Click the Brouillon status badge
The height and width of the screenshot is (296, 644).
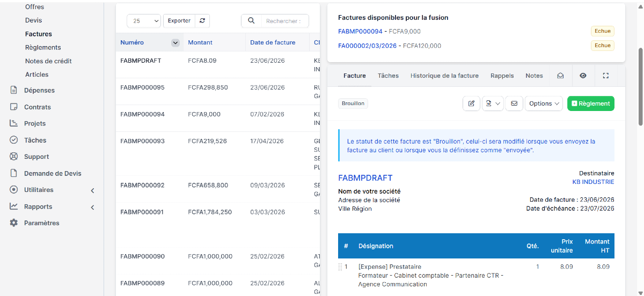click(353, 103)
